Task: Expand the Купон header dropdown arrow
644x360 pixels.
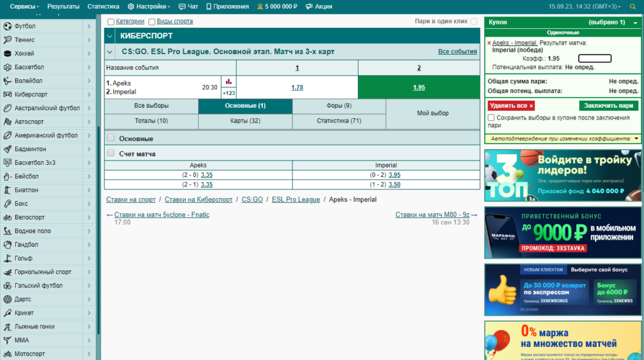Action: [x=635, y=23]
